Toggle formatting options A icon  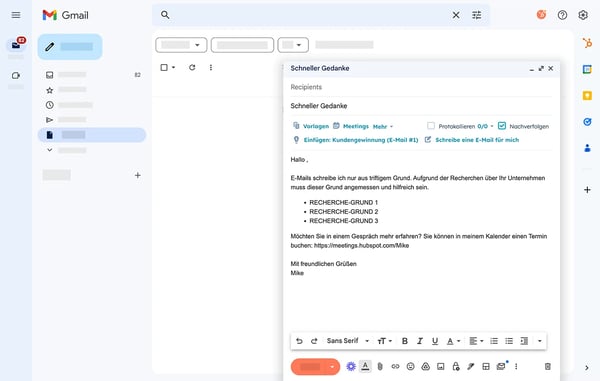(x=365, y=366)
